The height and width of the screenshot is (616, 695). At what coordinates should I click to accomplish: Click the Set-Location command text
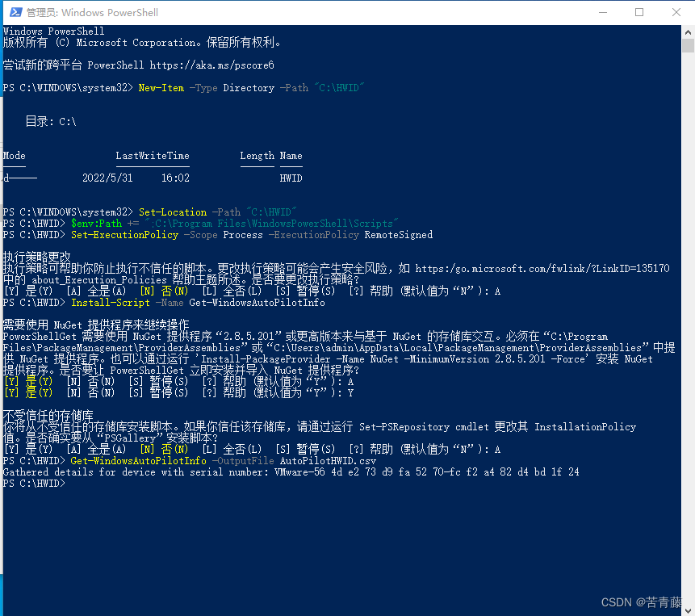[173, 212]
